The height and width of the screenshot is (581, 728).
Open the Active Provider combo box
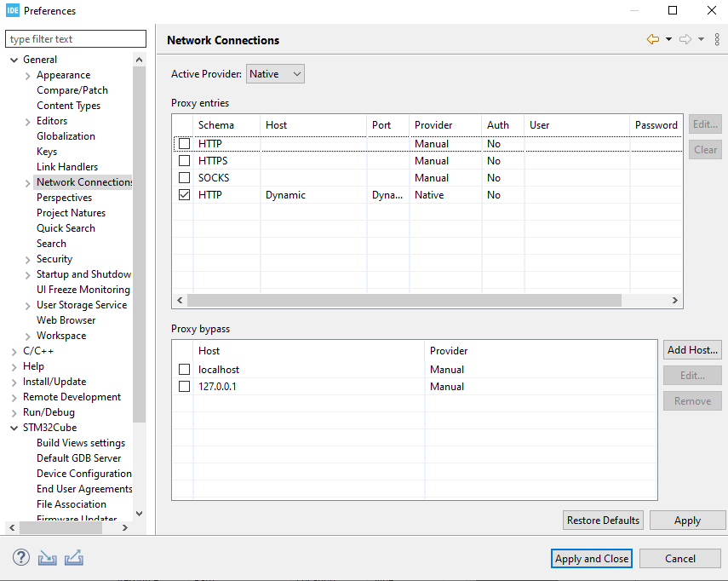[x=275, y=74]
